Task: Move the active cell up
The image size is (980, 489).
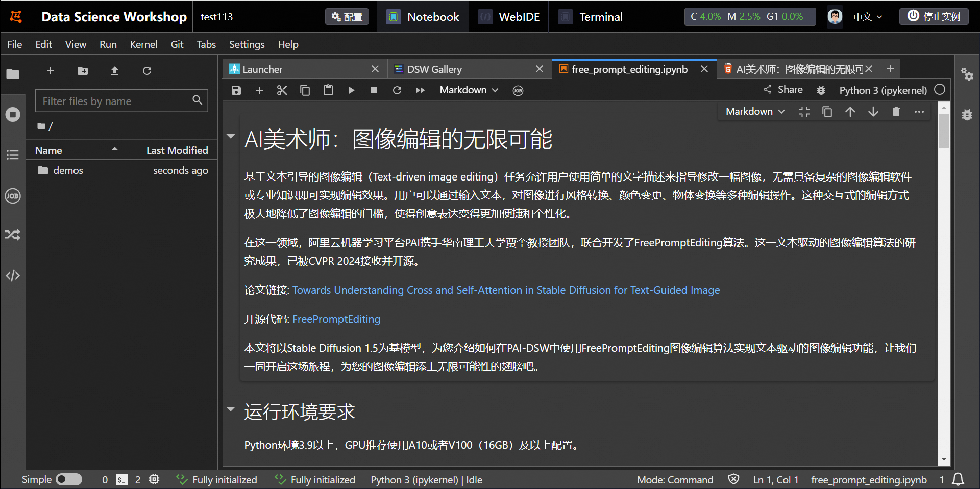Action: pos(850,112)
